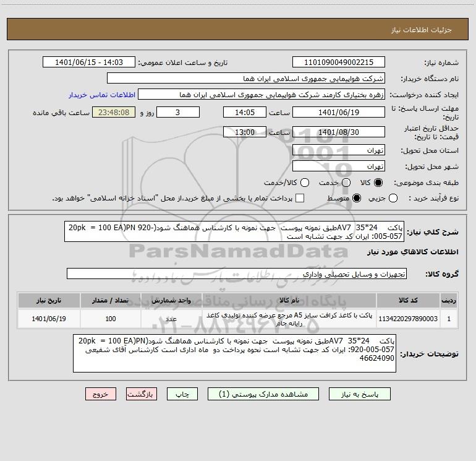Click column header تاریخ نیاز

[x=49, y=300]
